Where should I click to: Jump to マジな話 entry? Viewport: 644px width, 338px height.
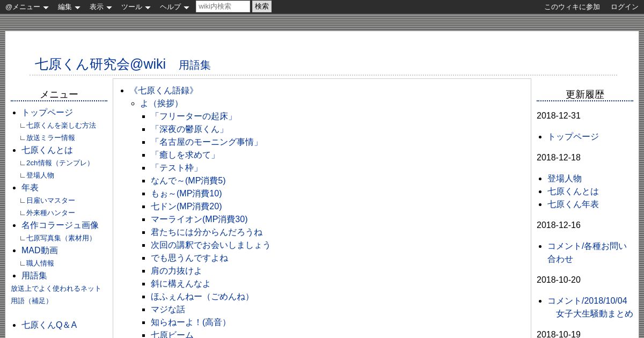coord(168,310)
